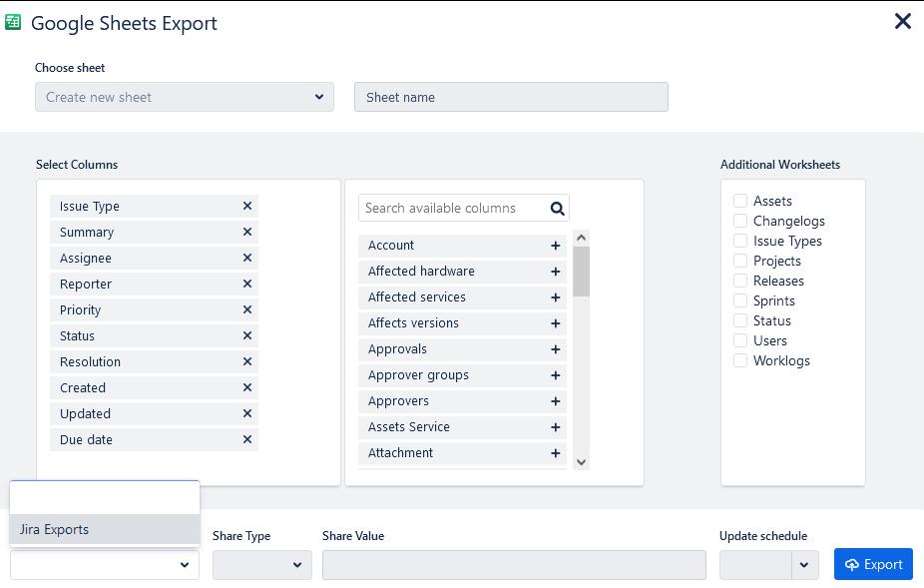Open the Update schedule dropdown arrow
The image size is (924, 588).
pyautogui.click(x=805, y=565)
